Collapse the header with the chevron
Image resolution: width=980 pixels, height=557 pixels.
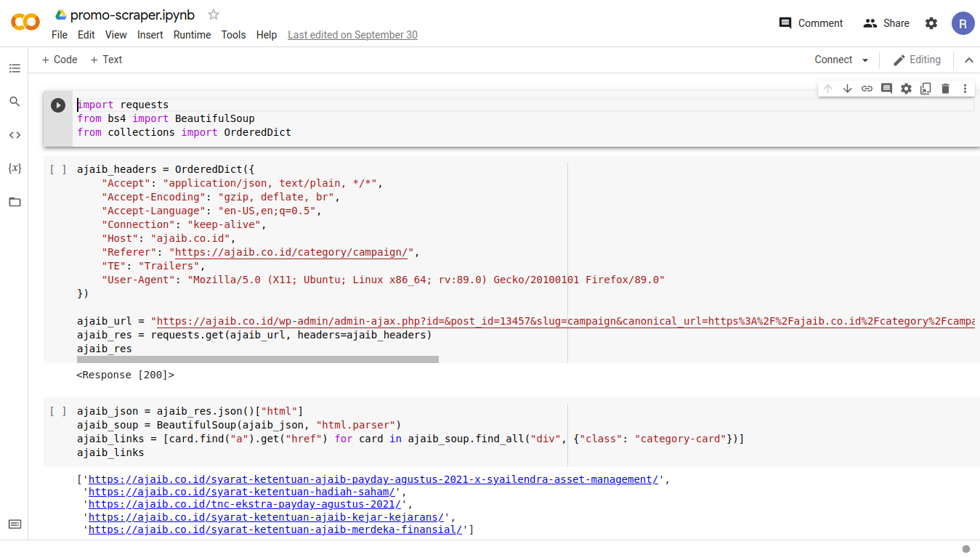click(x=968, y=60)
